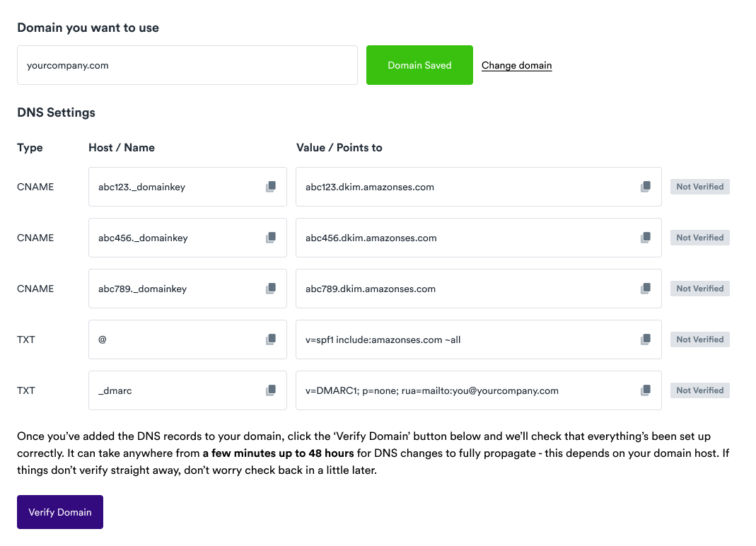Copy the abc789._domainkey host name
Viewport: 756px width, 546px height.
(x=270, y=289)
